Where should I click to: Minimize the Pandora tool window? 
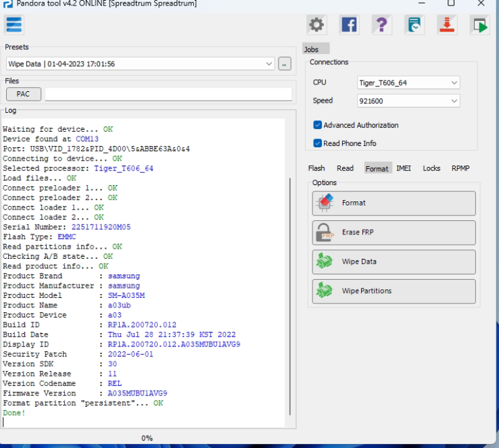[422, 3]
